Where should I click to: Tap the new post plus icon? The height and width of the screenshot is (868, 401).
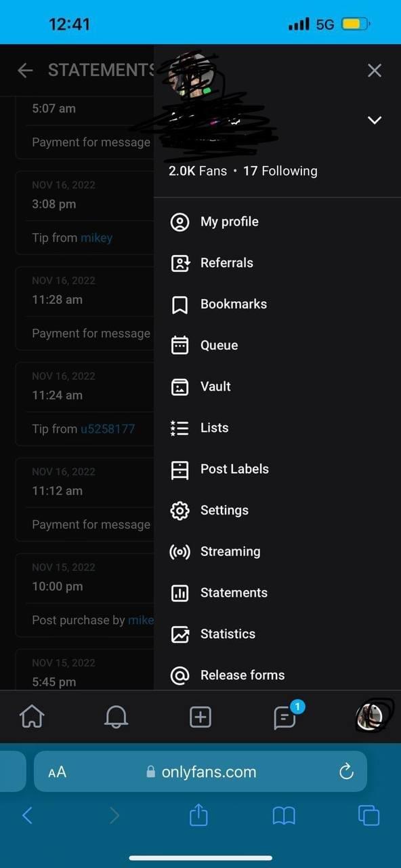pos(200,717)
